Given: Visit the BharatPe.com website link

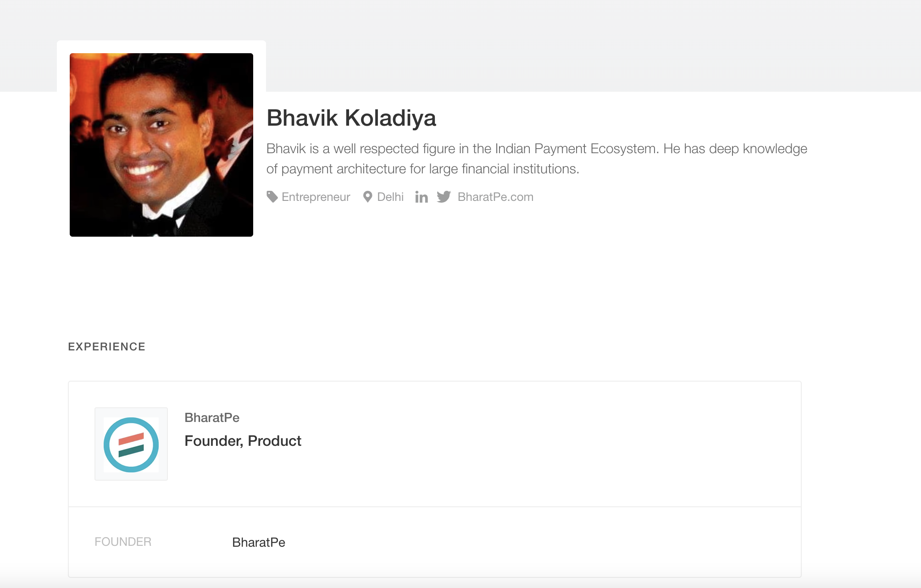Looking at the screenshot, I should [495, 197].
